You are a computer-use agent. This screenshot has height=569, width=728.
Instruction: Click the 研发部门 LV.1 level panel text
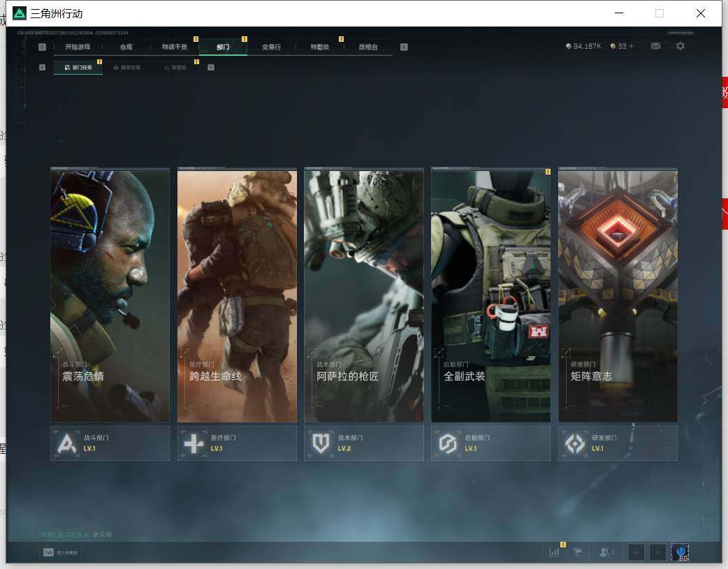pyautogui.click(x=604, y=443)
